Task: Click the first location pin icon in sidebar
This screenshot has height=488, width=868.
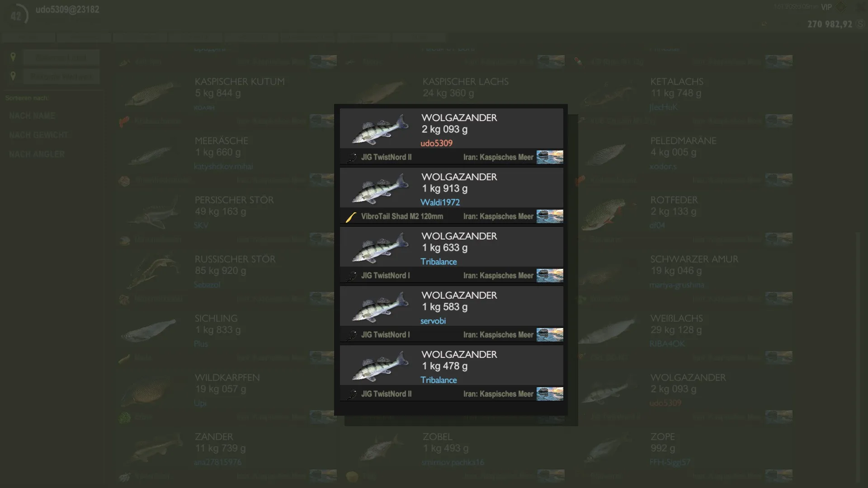Action: click(x=13, y=57)
